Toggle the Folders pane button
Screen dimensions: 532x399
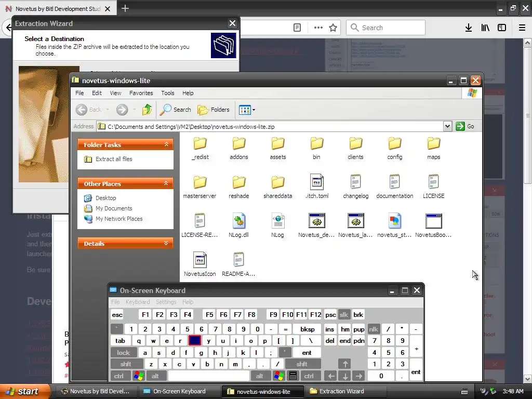214,110
